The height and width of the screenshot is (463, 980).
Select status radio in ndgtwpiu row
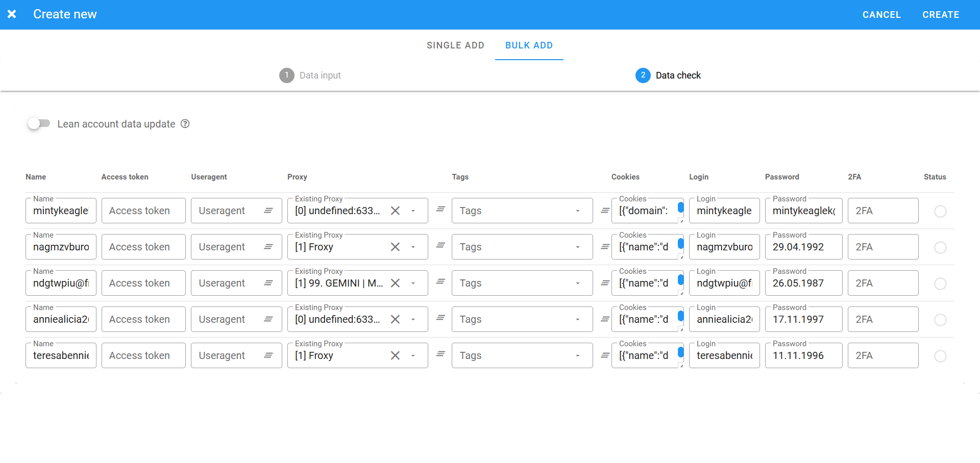click(940, 284)
